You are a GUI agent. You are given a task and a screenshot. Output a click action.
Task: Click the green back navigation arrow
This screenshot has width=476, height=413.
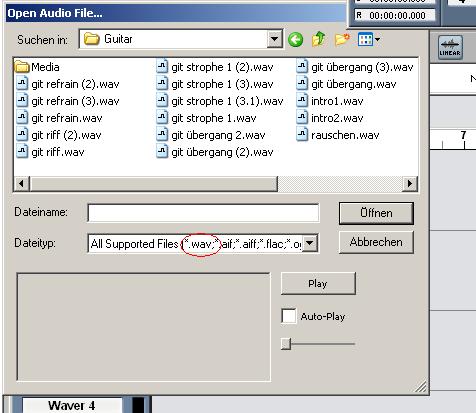[x=295, y=40]
